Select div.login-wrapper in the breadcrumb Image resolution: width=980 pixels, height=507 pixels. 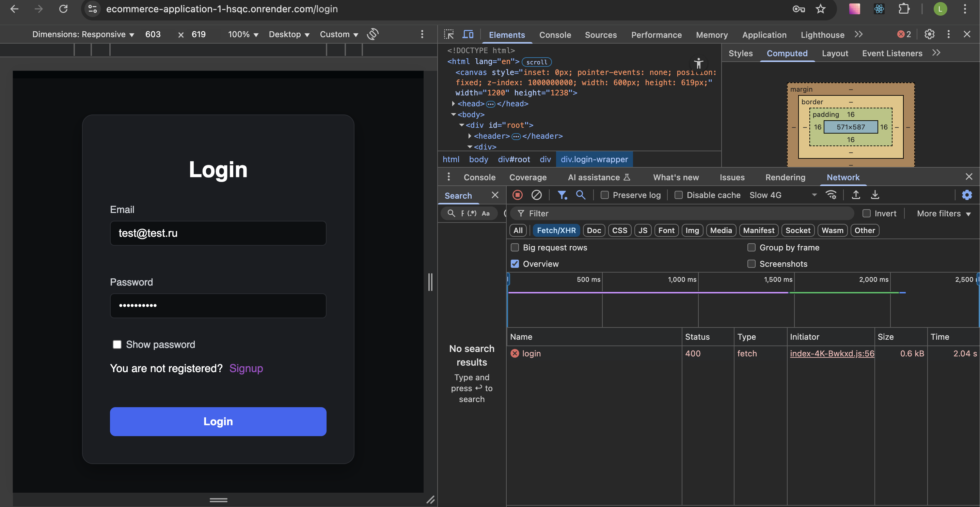594,159
